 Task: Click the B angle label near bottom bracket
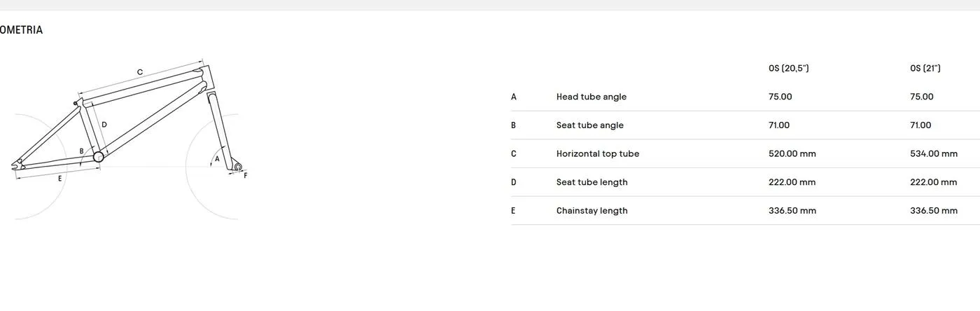click(81, 151)
